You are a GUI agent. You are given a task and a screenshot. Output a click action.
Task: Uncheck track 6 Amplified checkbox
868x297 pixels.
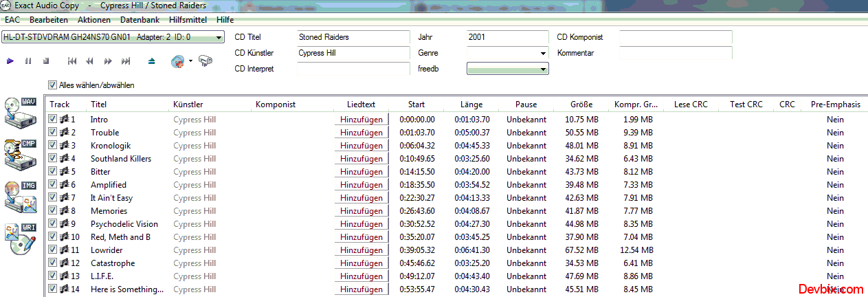pos(53,185)
